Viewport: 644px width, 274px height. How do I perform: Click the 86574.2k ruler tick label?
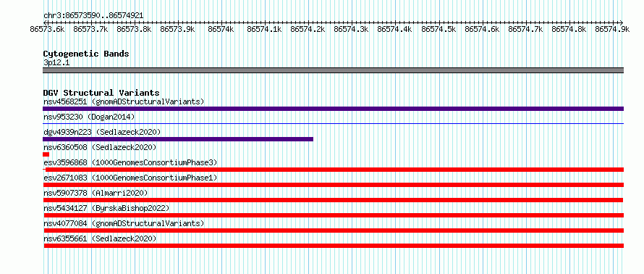308,29
